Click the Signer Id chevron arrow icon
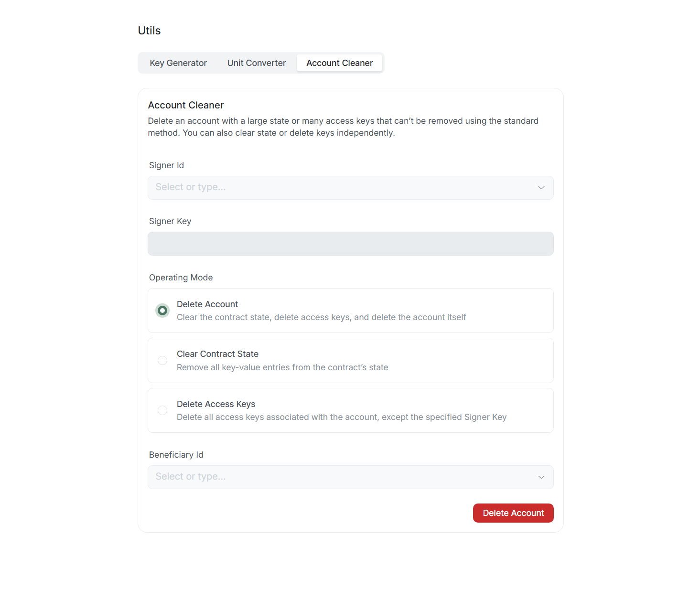The width and height of the screenshot is (700, 600). point(541,188)
